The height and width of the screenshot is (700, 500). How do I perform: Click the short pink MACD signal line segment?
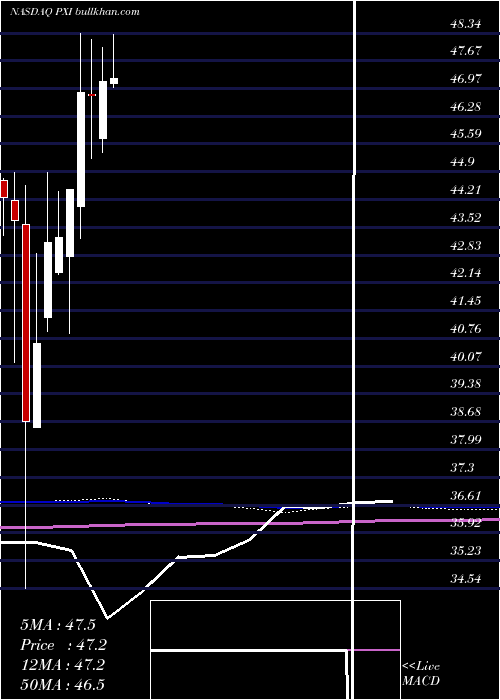374,650
